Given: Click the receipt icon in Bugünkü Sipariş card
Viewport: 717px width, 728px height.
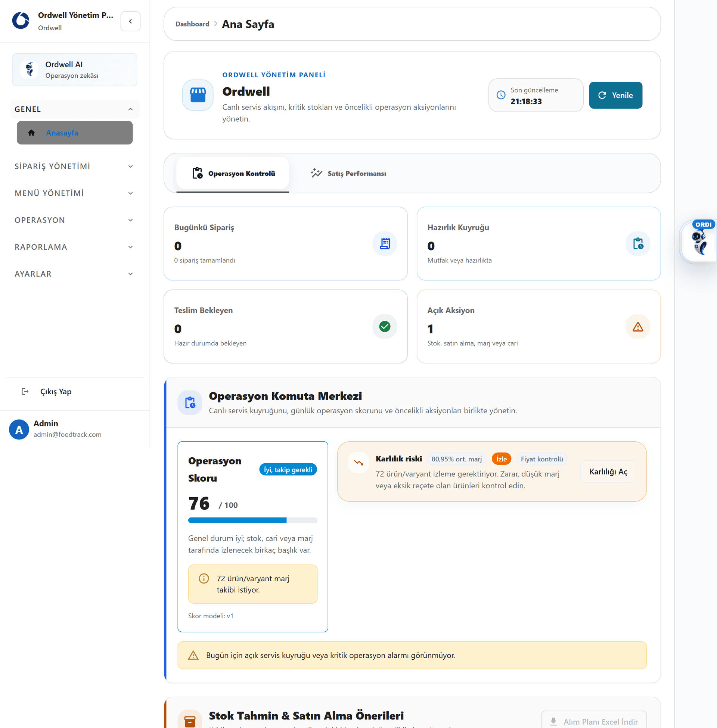Looking at the screenshot, I should coord(385,243).
